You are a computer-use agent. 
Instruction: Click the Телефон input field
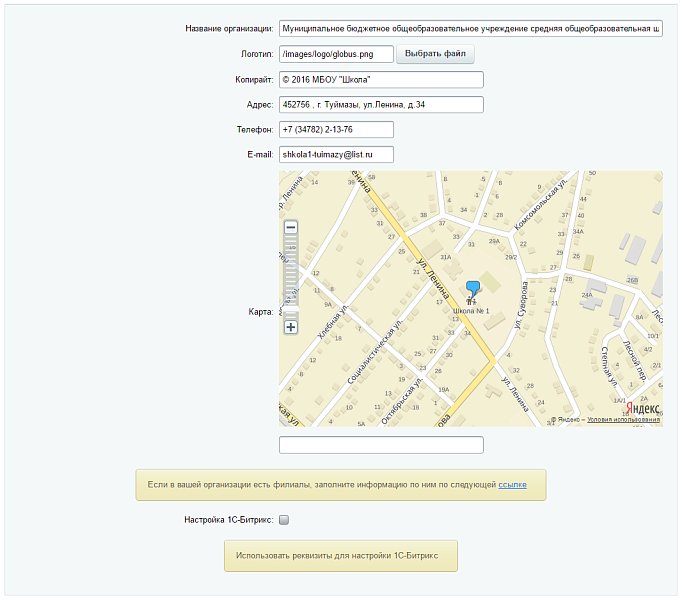point(336,129)
